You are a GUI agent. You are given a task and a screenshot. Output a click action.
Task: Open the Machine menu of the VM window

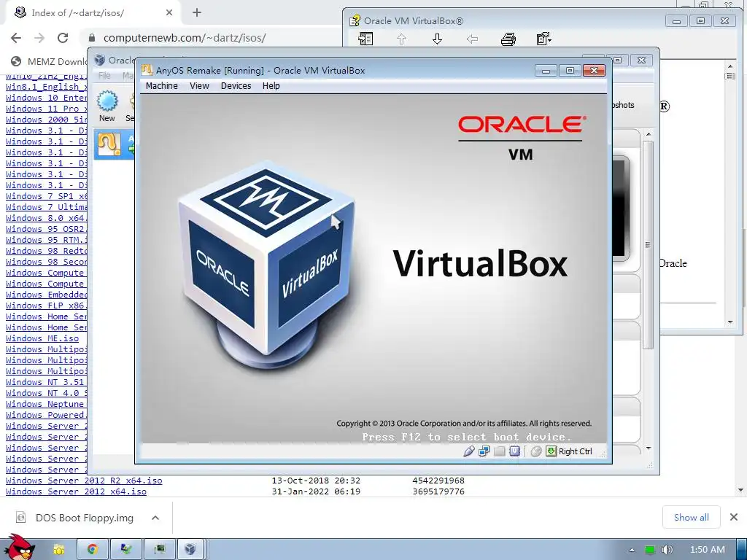click(161, 86)
